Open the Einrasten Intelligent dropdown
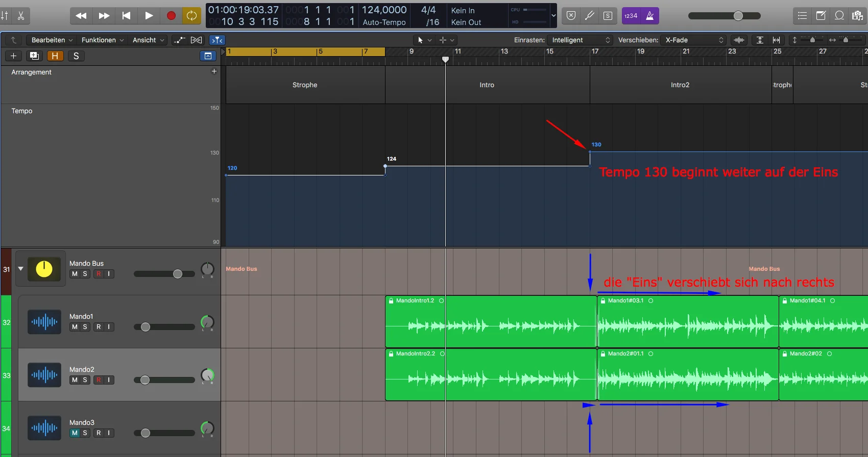This screenshot has height=457, width=868. coord(580,40)
